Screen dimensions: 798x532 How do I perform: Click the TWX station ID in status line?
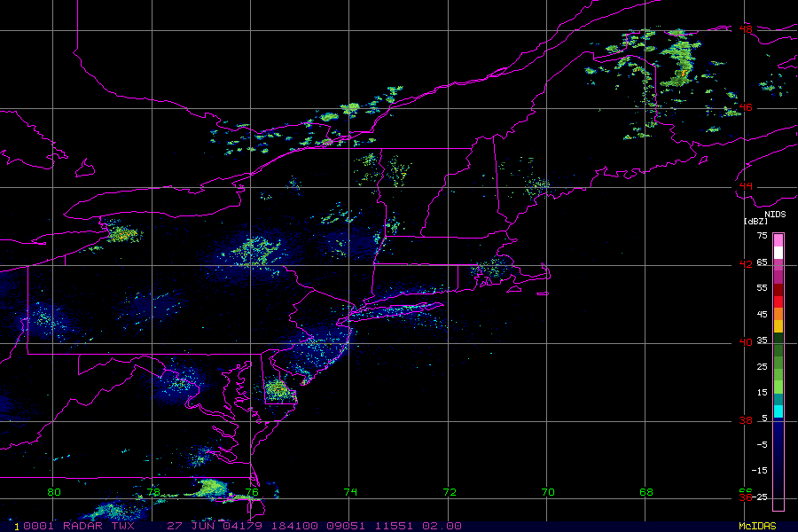tap(122, 526)
